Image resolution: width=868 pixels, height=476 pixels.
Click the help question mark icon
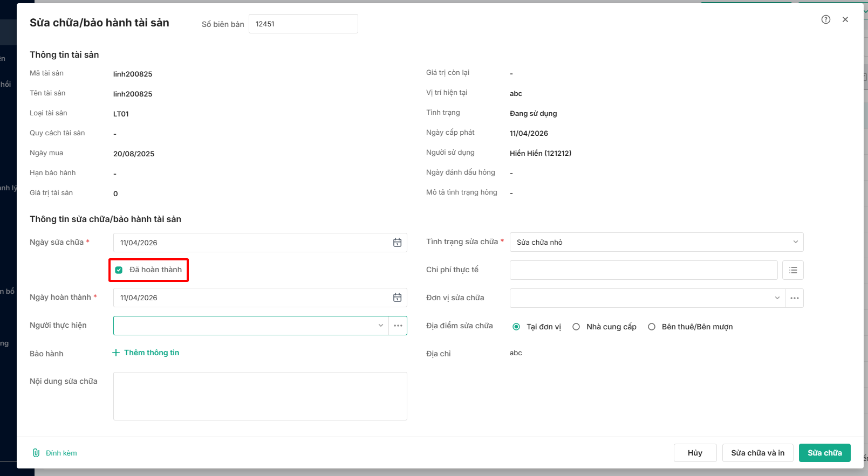click(x=825, y=19)
